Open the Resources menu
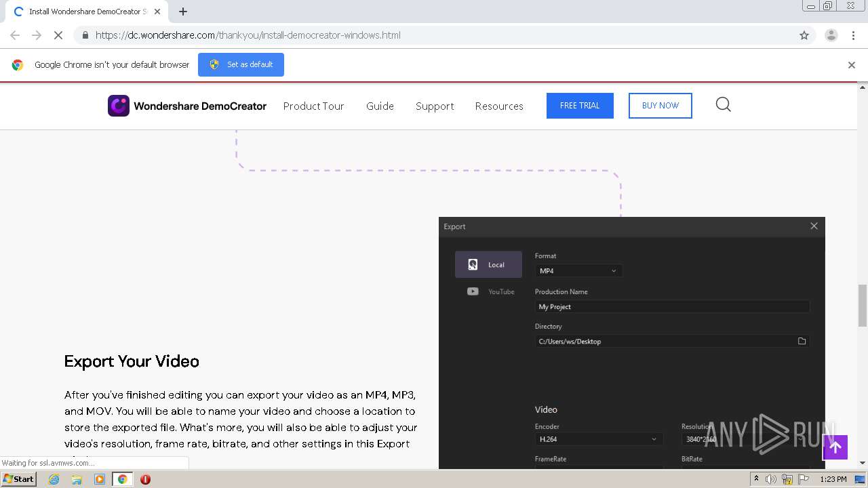 coord(499,106)
